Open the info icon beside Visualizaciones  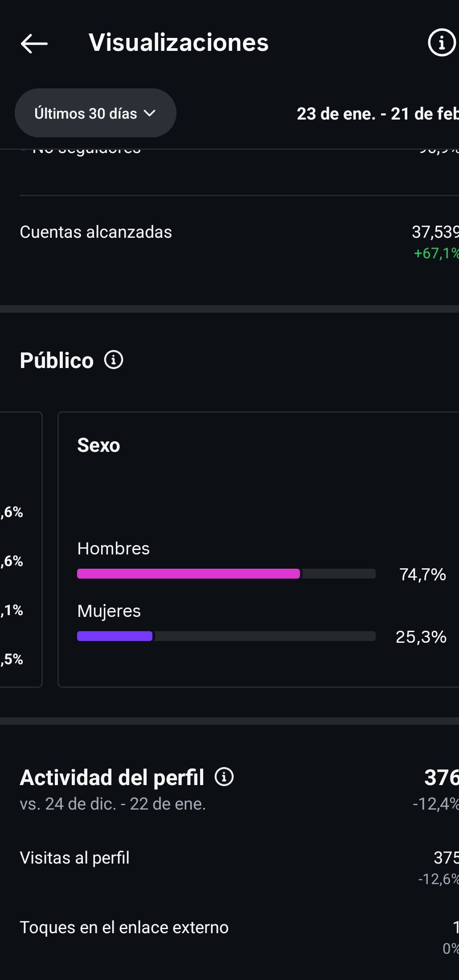(441, 43)
